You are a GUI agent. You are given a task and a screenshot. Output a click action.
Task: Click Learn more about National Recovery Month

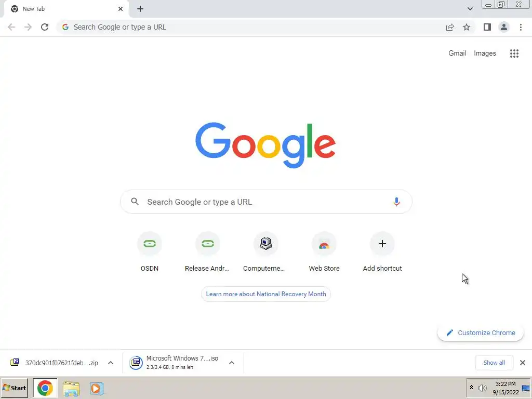point(265,294)
